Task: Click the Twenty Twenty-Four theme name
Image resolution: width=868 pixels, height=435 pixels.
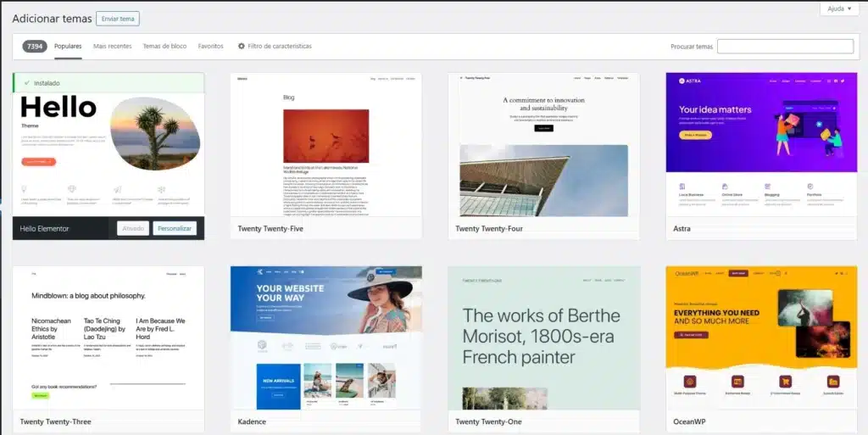Action: (x=489, y=229)
